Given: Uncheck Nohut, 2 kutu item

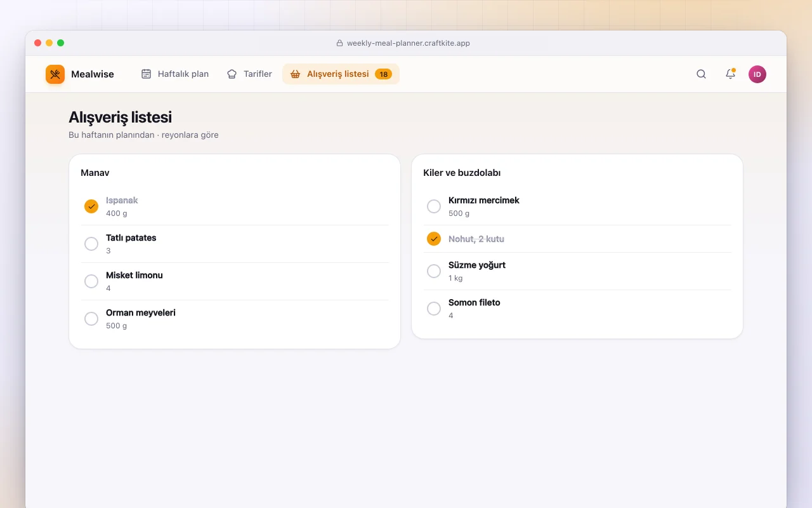Looking at the screenshot, I should click(434, 239).
